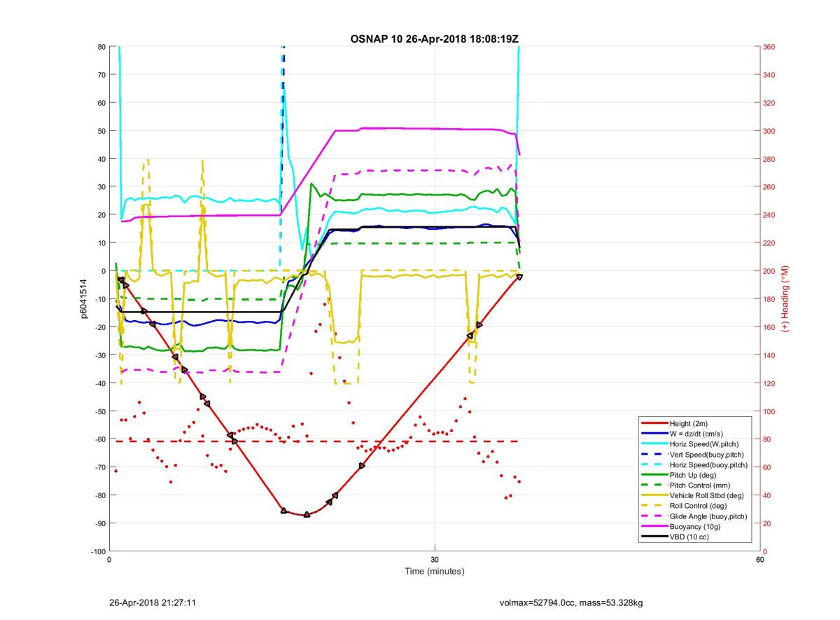Click the "Buoyancy (10g)" legend entry

[x=694, y=526]
